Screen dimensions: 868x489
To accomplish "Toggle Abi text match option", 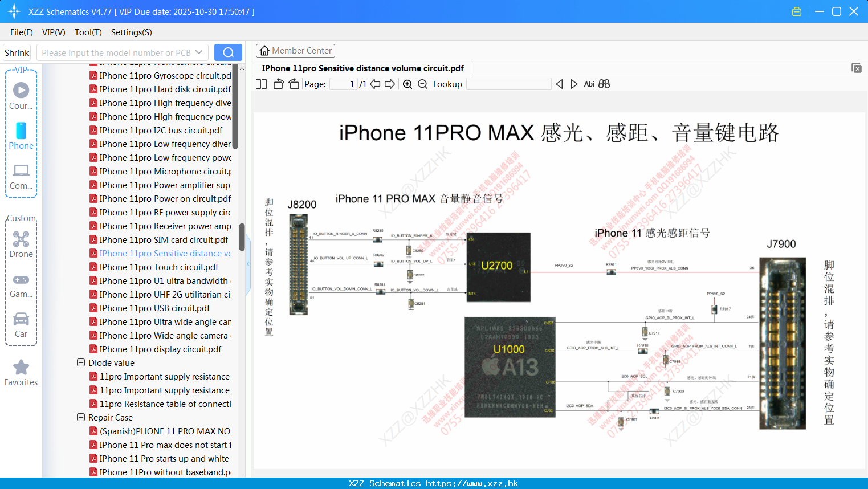I will click(x=589, y=84).
